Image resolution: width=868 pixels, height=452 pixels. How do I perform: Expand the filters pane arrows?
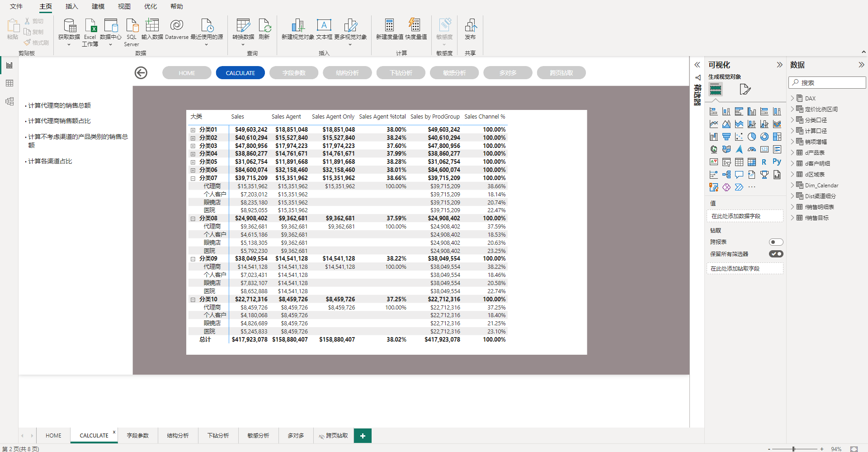pos(697,65)
